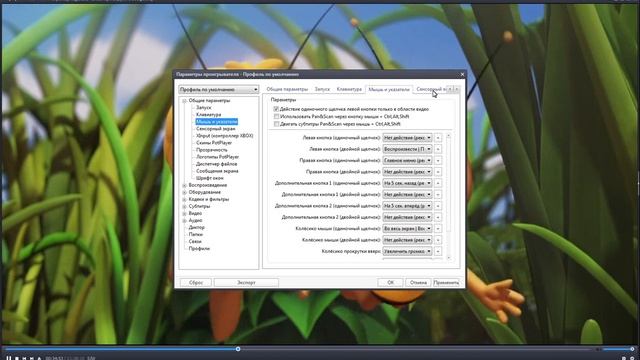
Task: Select Скины PotPlayer in the settings tree
Action: (214, 143)
